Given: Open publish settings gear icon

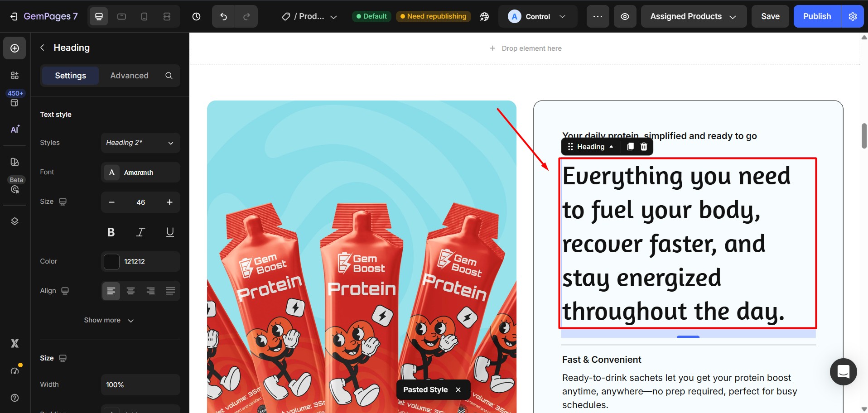Looking at the screenshot, I should click(x=853, y=17).
